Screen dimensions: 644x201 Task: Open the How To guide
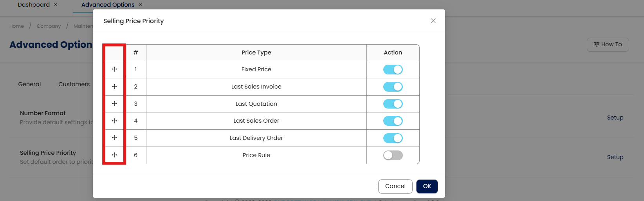coord(608,44)
